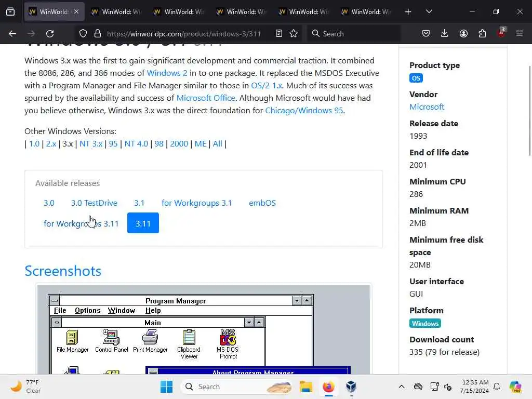Select the embOS release
532x399 pixels.
[x=262, y=203]
